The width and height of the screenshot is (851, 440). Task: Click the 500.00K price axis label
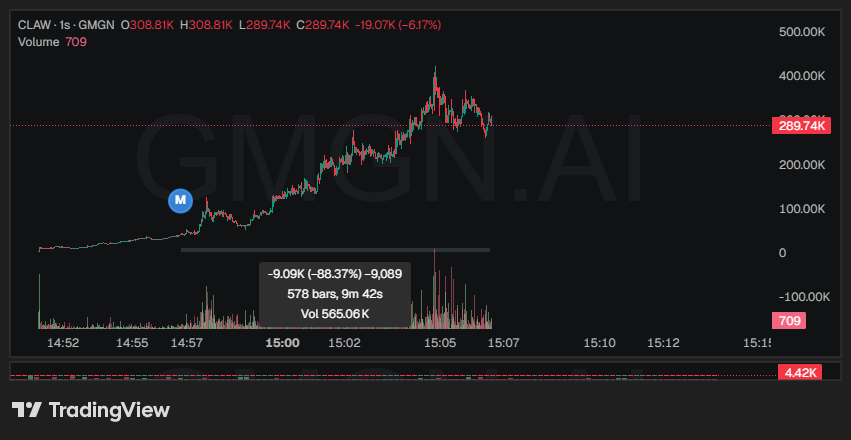point(802,32)
